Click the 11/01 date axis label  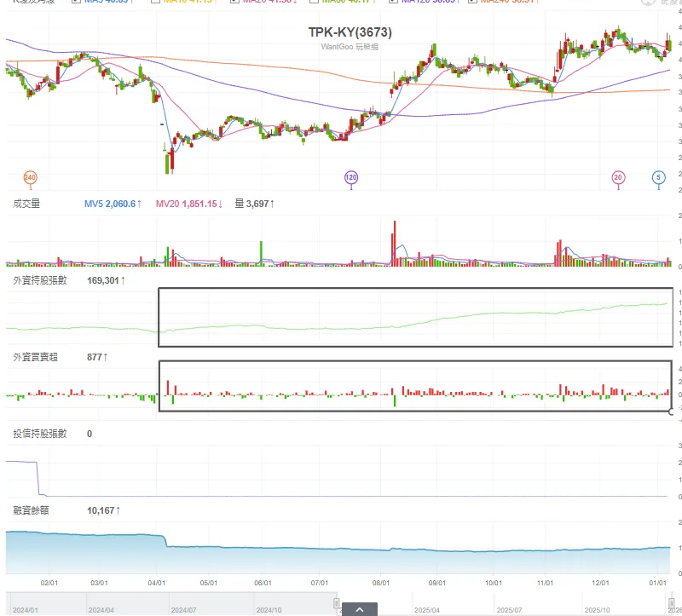point(545,583)
